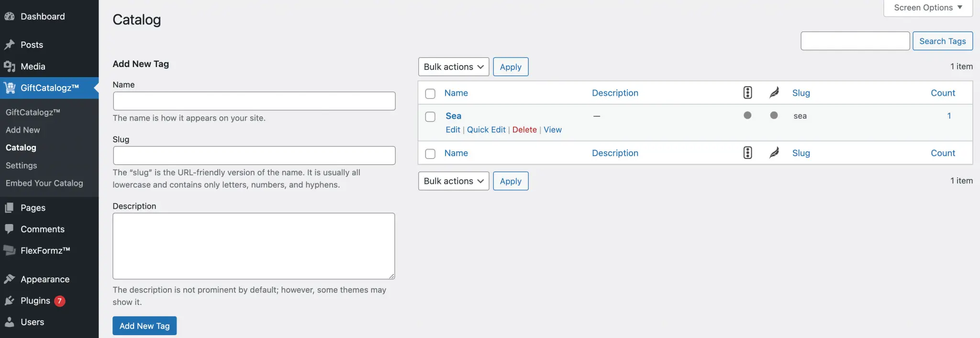Click the Posts pushpin icon
The image size is (980, 338).
[9, 45]
